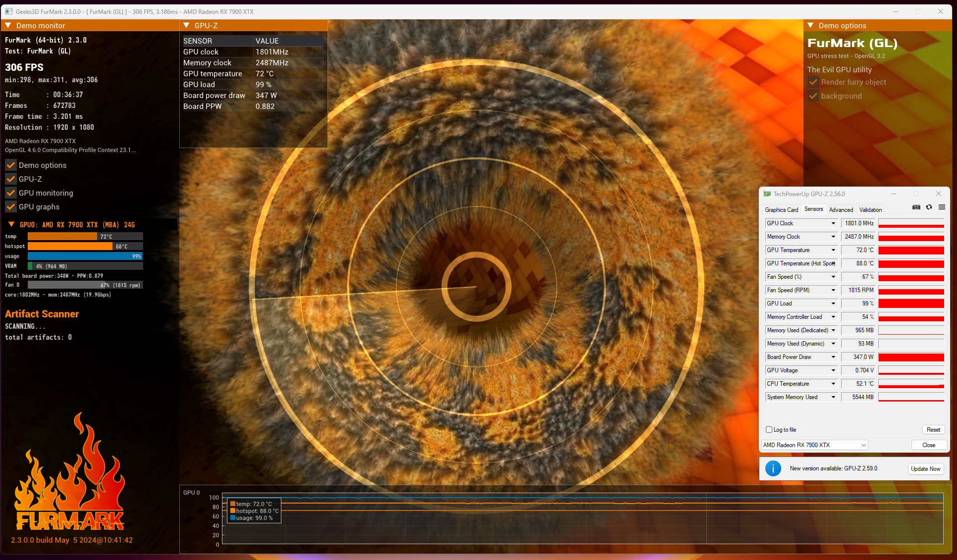
Task: Open the Advanced tab in GPU-Z
Action: [841, 210]
